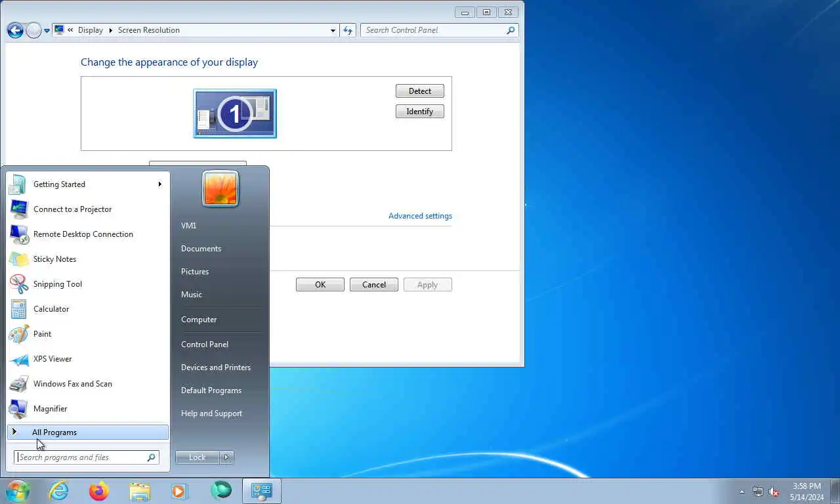
Task: Click magnifier in Start search box
Action: point(151,457)
